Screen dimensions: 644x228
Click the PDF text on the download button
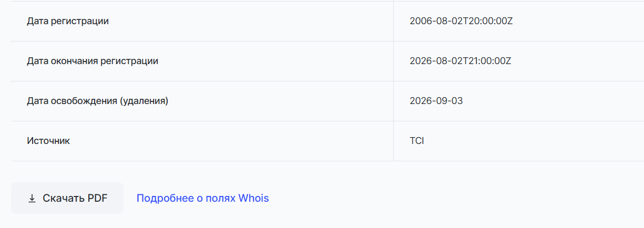[98, 198]
